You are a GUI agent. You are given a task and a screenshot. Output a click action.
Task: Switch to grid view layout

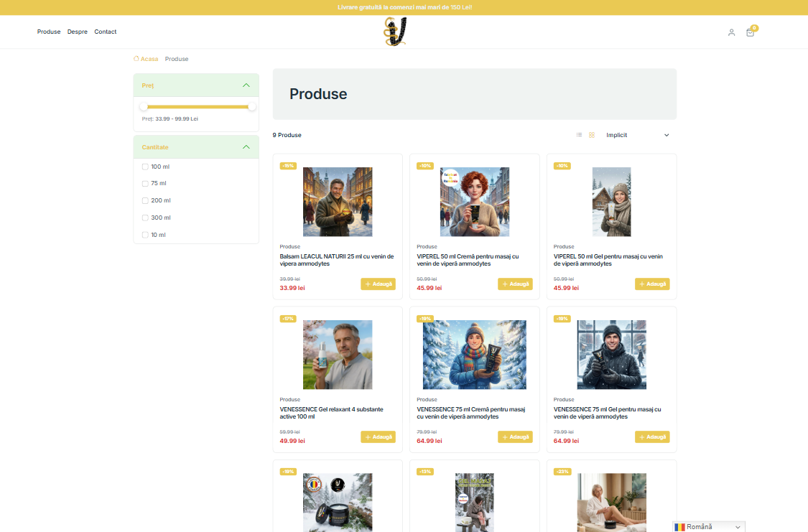coord(592,135)
